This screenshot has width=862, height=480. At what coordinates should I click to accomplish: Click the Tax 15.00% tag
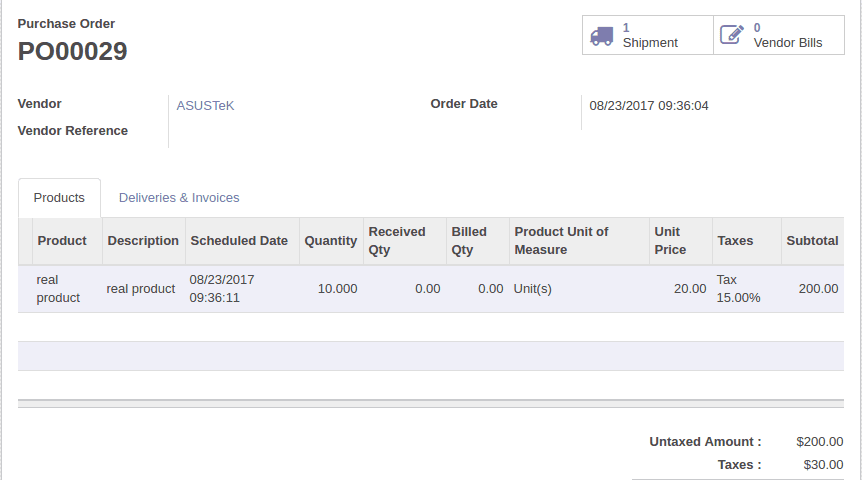738,289
